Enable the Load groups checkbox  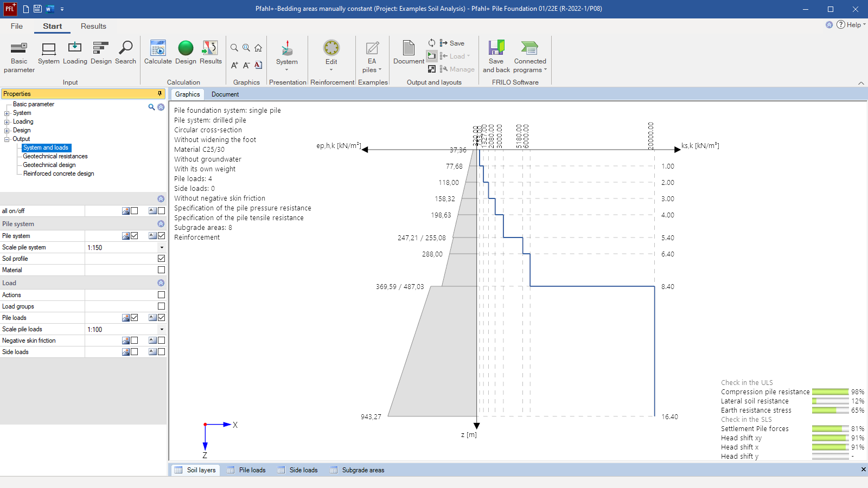coord(161,306)
